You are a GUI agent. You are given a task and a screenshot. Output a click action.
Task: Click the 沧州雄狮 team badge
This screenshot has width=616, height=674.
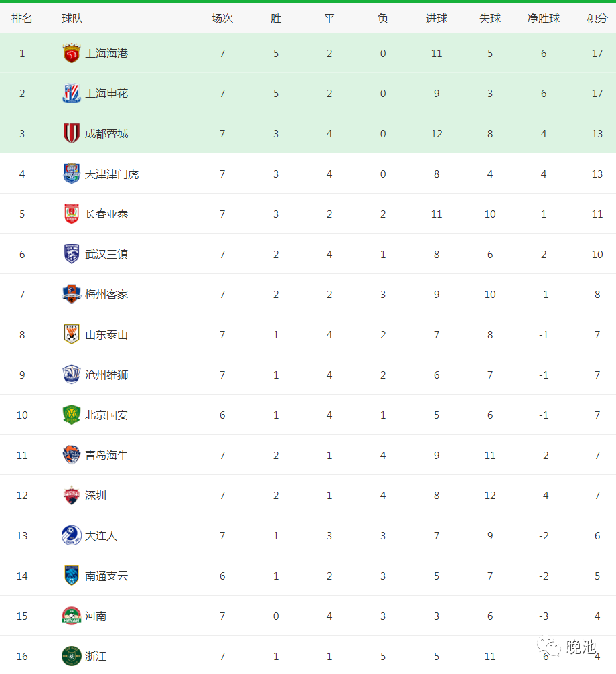pyautogui.click(x=71, y=375)
